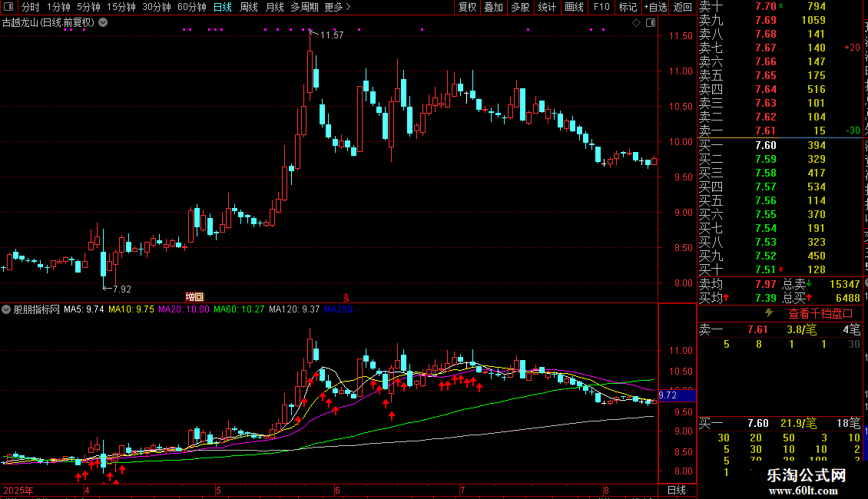This screenshot has height=499, width=868.
Task: Click the 买十 price 7.51 row
Action: click(780, 269)
